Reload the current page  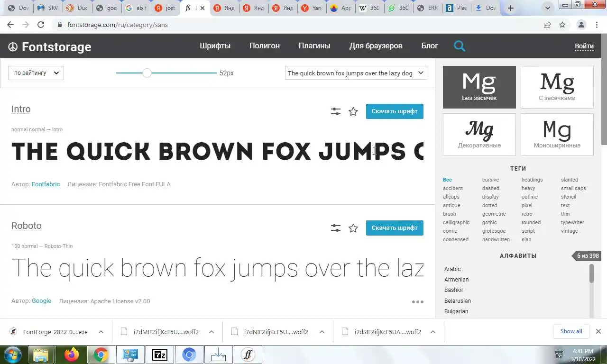pyautogui.click(x=41, y=25)
